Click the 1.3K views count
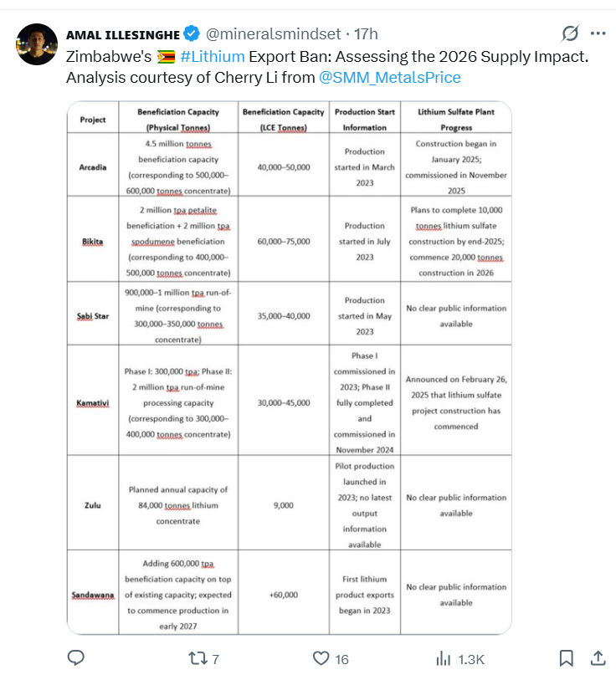 click(471, 659)
